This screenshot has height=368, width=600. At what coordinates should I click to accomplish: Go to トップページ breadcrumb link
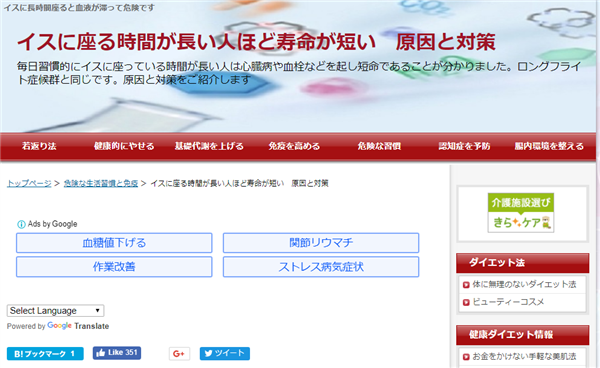[x=29, y=184]
